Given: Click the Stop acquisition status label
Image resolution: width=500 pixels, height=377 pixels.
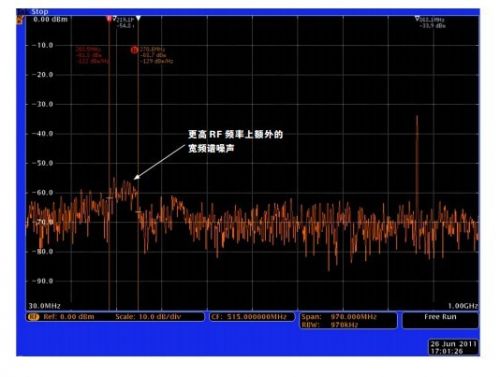Looking at the screenshot, I should coord(40,12).
